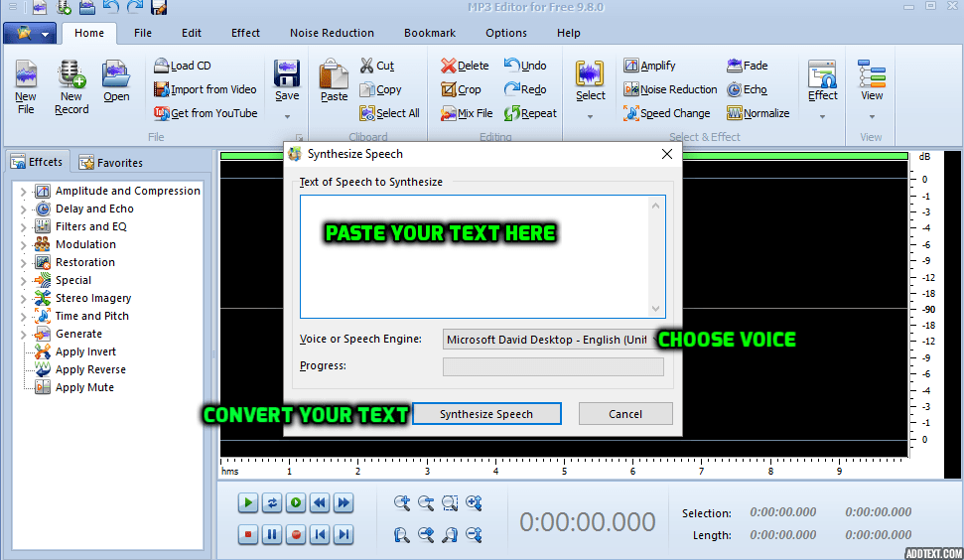The height and width of the screenshot is (560, 964).
Task: Jump to the end of track
Action: pyautogui.click(x=344, y=534)
